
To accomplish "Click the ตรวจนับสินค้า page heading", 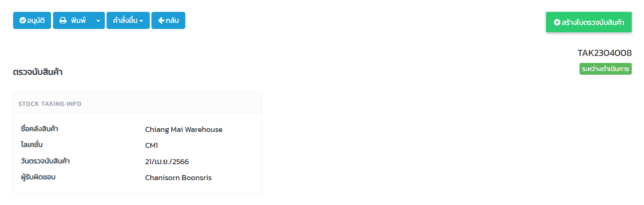I will pyautogui.click(x=38, y=72).
